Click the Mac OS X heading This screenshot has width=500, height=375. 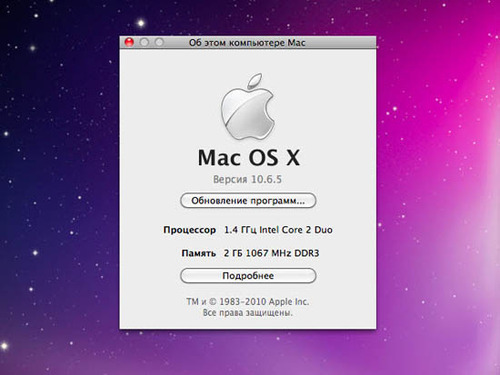pos(249,157)
